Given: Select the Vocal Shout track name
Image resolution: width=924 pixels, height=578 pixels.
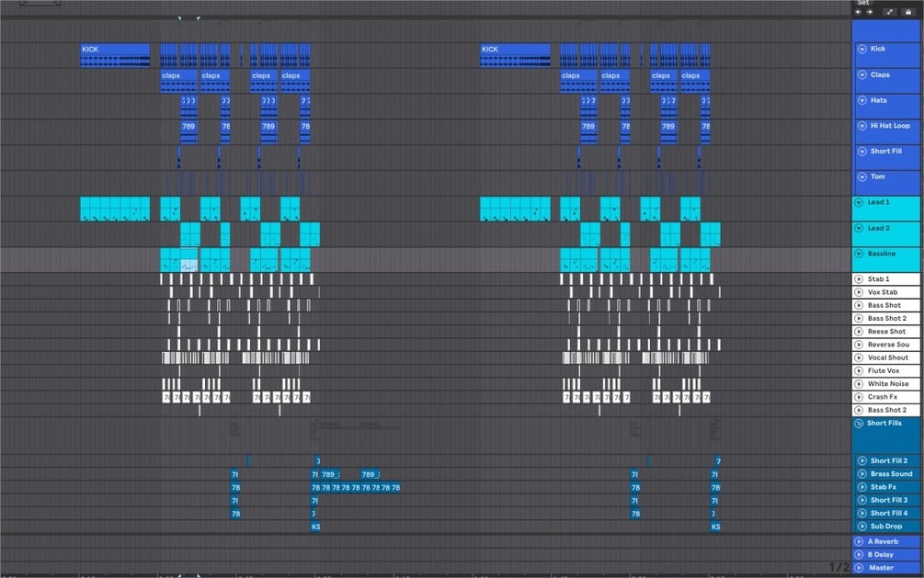Looking at the screenshot, I should [x=887, y=357].
